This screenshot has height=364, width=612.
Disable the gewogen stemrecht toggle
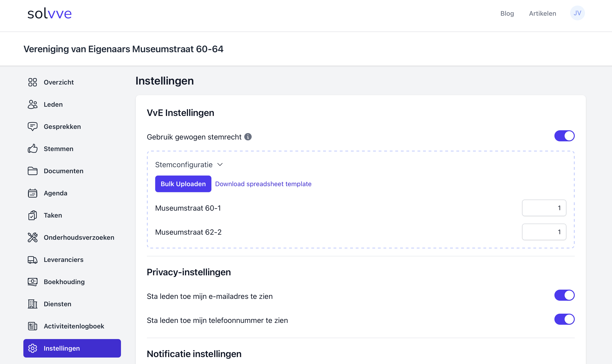pyautogui.click(x=564, y=136)
